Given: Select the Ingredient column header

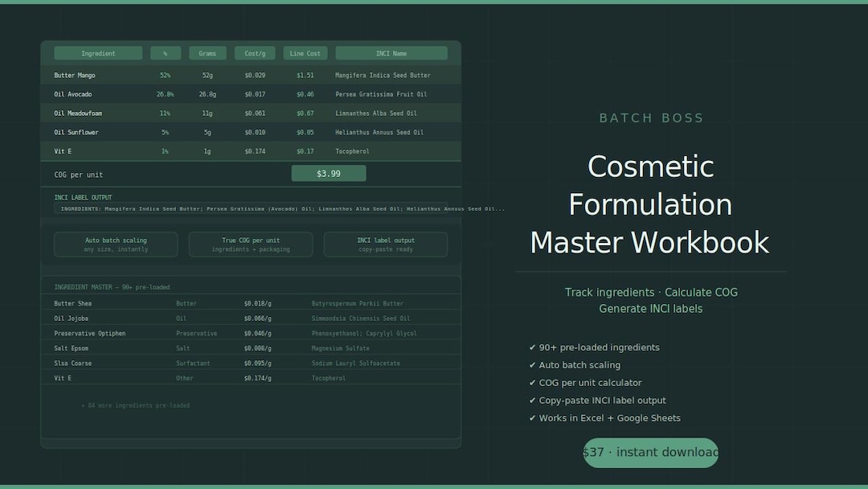Looking at the screenshot, I should [x=98, y=53].
